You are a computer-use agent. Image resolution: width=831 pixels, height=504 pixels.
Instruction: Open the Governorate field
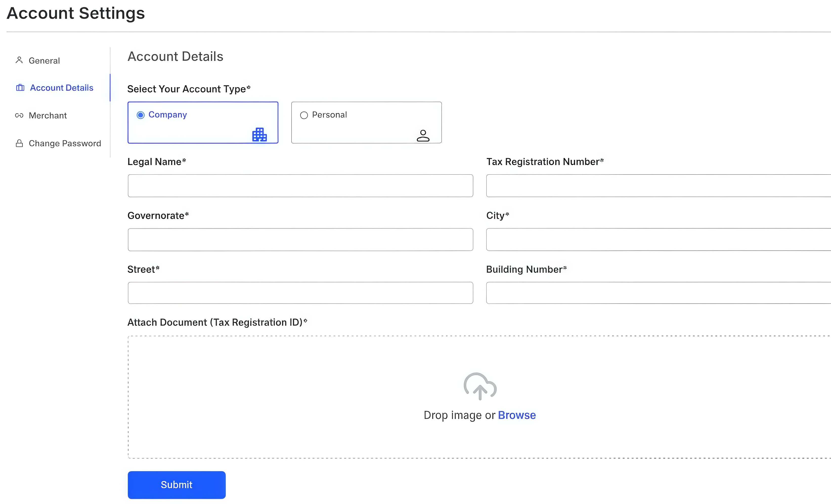click(300, 240)
